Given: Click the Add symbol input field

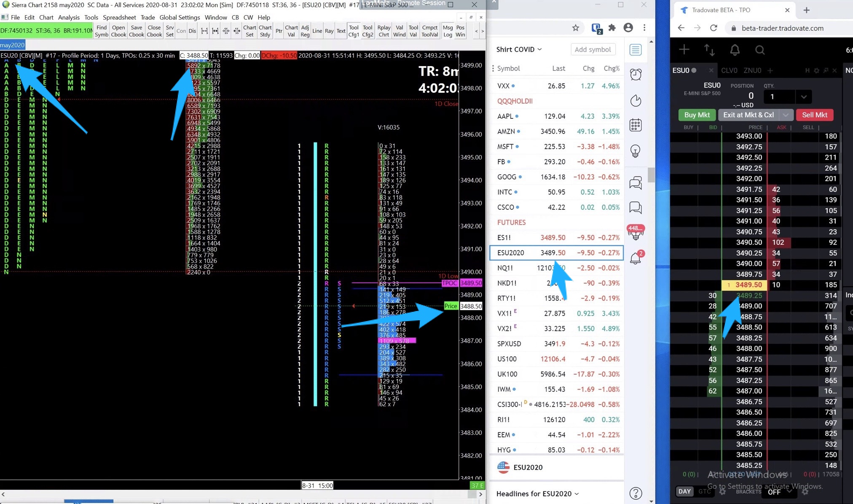Looking at the screenshot, I should click(x=593, y=49).
